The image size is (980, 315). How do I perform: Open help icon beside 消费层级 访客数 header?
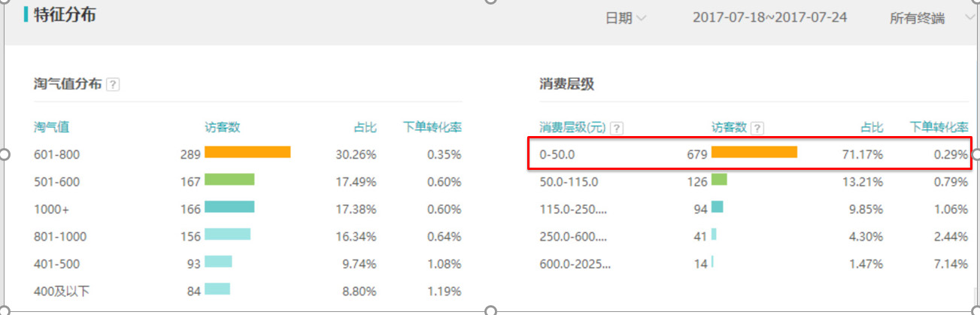tap(757, 128)
